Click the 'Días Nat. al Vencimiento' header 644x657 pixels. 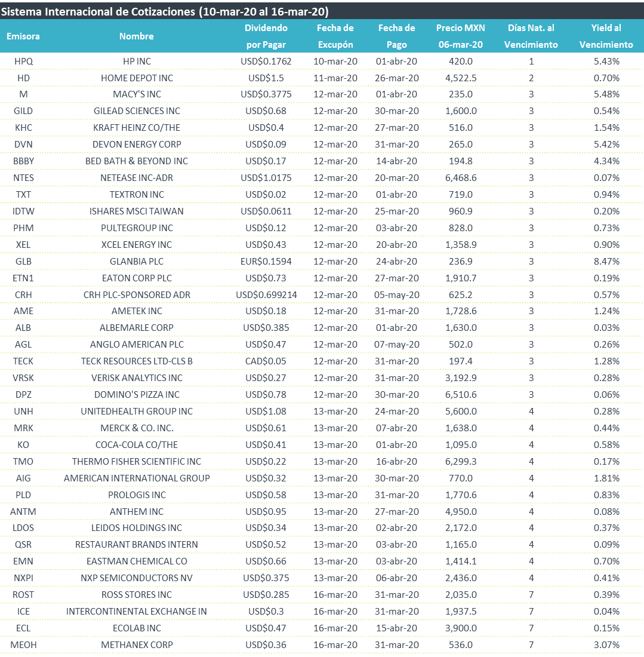pyautogui.click(x=531, y=36)
